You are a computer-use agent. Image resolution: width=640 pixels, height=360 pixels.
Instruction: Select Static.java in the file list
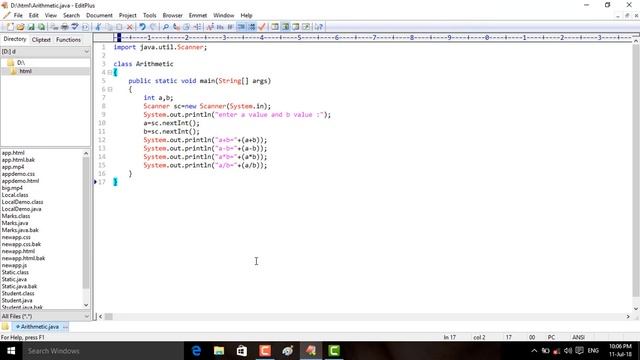(x=14, y=279)
